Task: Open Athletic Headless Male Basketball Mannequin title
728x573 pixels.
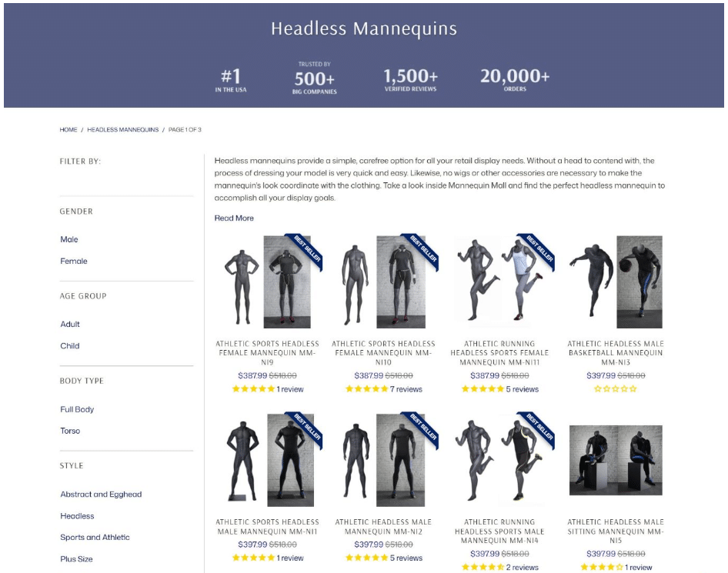Action: click(616, 353)
